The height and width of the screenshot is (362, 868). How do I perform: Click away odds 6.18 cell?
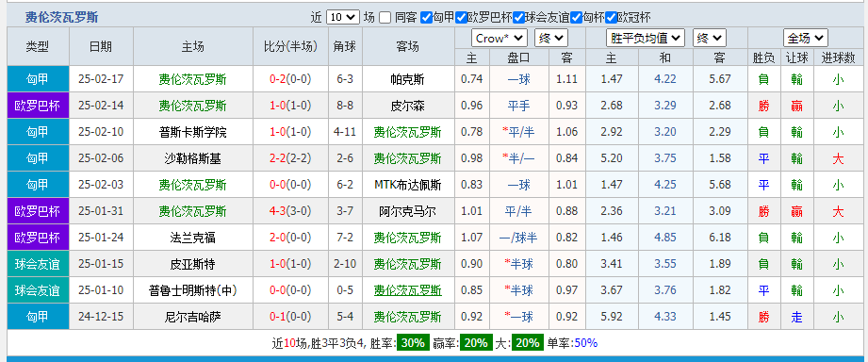(720, 238)
